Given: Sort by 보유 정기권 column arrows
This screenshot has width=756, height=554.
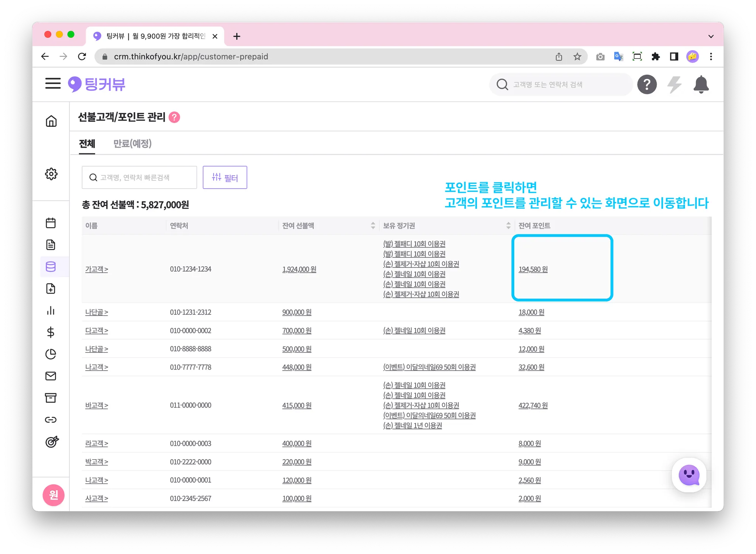Looking at the screenshot, I should tap(508, 225).
